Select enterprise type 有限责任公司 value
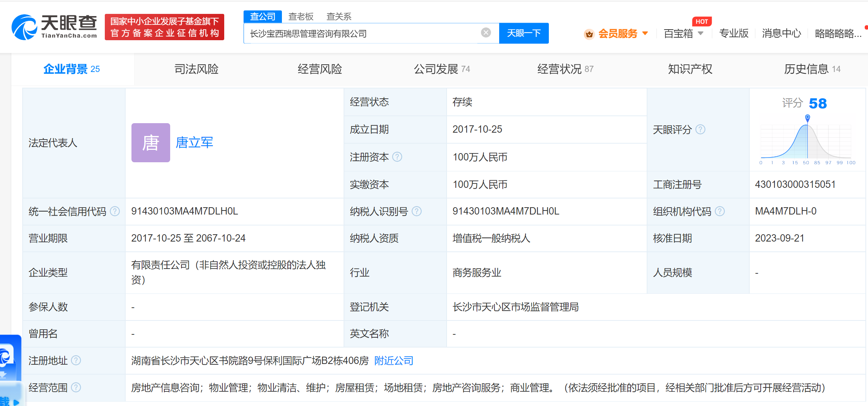 point(229,272)
